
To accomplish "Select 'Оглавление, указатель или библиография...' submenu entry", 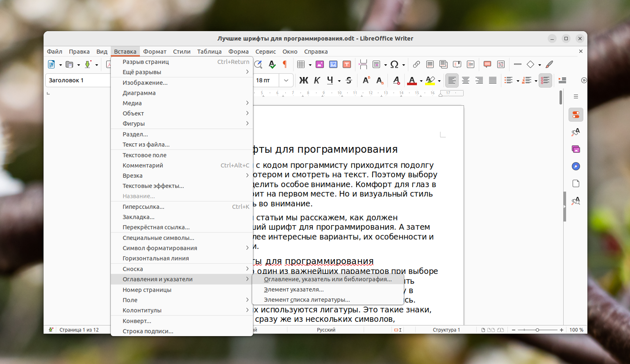I will pyautogui.click(x=328, y=279).
